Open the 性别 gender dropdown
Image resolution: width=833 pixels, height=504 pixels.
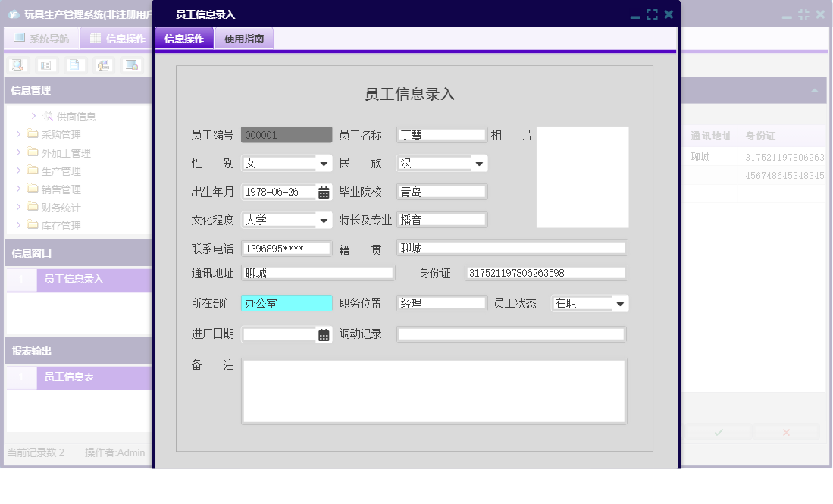point(324,163)
